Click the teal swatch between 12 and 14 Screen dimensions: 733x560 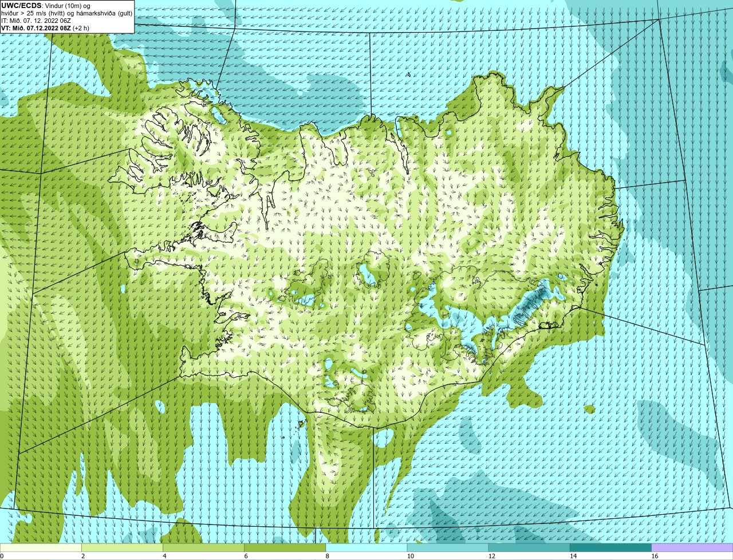[x=529, y=548]
